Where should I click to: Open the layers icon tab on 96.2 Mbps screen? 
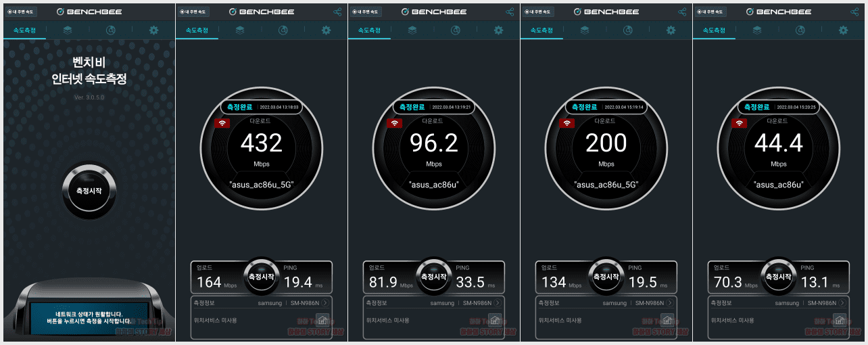[412, 30]
